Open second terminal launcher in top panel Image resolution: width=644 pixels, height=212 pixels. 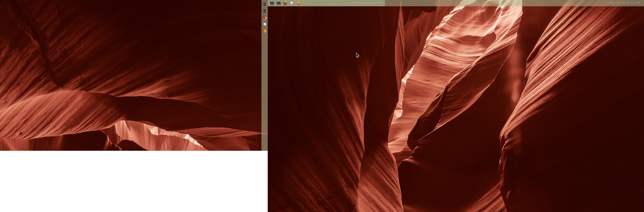click(278, 3)
